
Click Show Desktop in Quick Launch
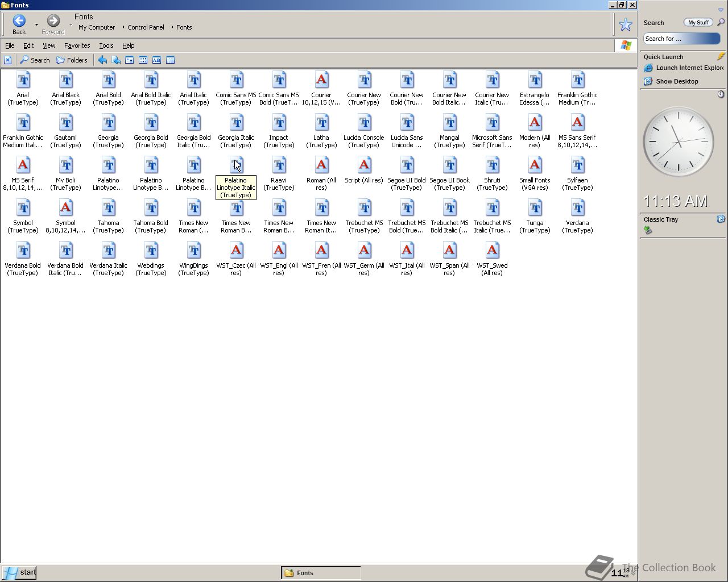[x=671, y=81]
